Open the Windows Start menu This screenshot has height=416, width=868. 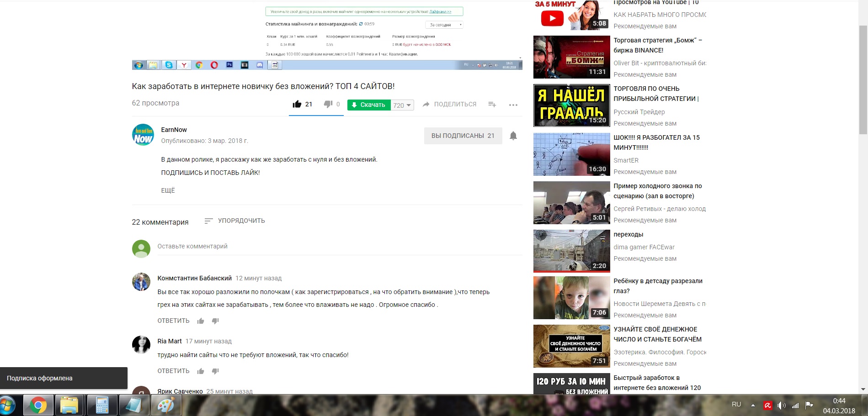point(8,405)
